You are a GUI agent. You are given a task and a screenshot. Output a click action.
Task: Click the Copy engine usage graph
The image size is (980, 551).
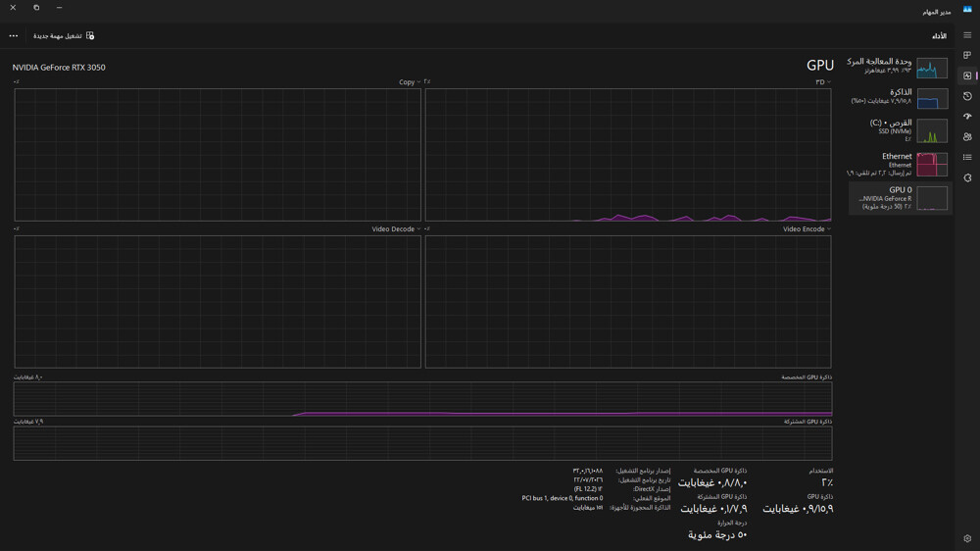218,155
